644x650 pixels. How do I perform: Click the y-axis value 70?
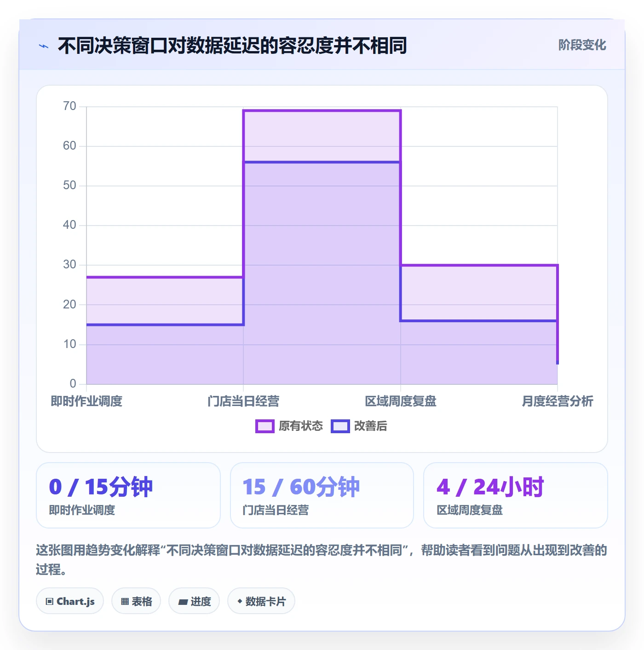(69, 106)
